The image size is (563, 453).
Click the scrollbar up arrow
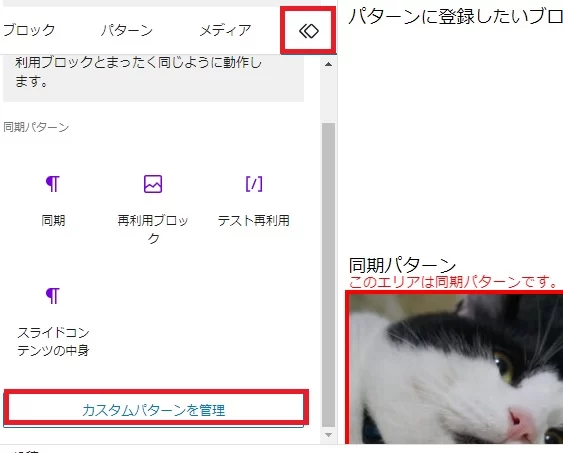pyautogui.click(x=328, y=65)
